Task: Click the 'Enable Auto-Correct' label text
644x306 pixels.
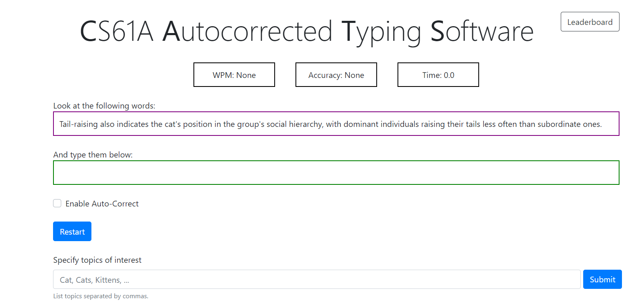Action: coord(102,204)
